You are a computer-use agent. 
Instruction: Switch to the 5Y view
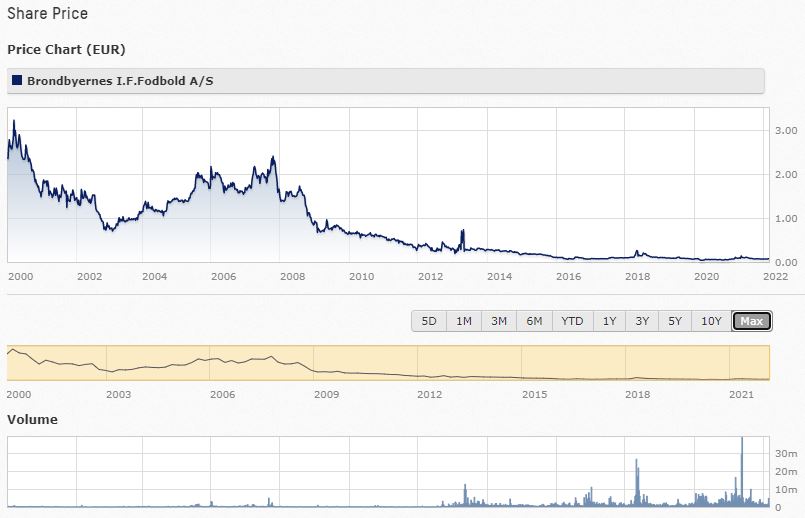coord(675,321)
